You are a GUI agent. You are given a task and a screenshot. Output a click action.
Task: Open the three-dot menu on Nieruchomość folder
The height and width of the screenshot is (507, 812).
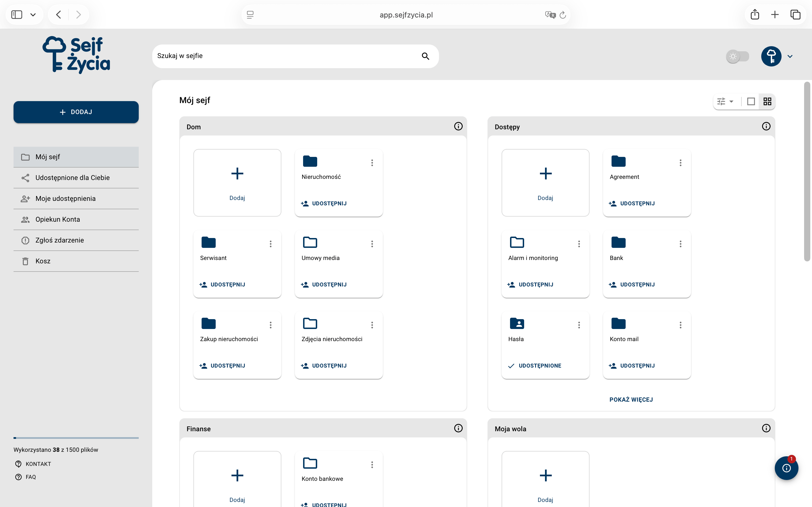coord(372,163)
